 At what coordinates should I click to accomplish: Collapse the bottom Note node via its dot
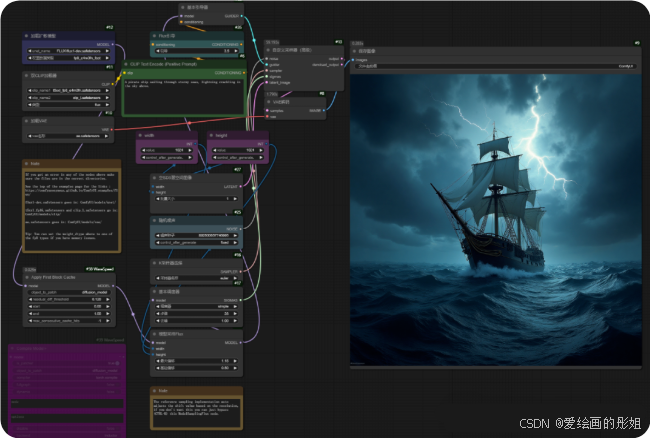(x=155, y=391)
